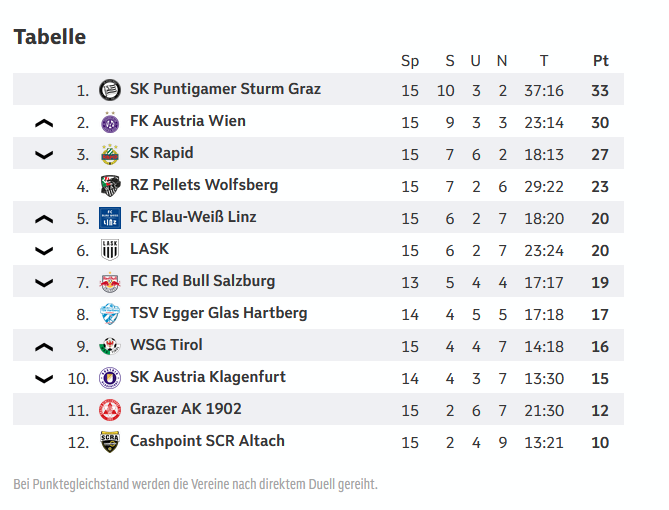Screen dimensions: 669x510
Task: Click the FK Austria Wien club logo
Action: click(110, 122)
